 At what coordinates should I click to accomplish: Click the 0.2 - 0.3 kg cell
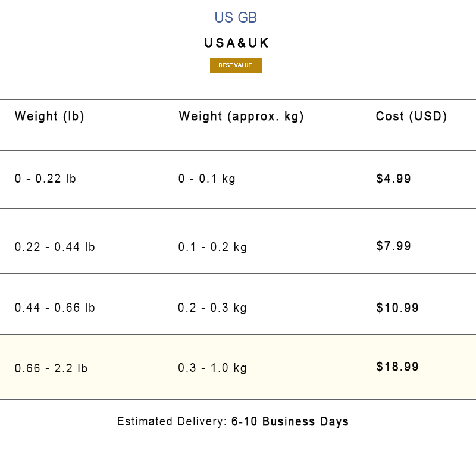pos(212,308)
